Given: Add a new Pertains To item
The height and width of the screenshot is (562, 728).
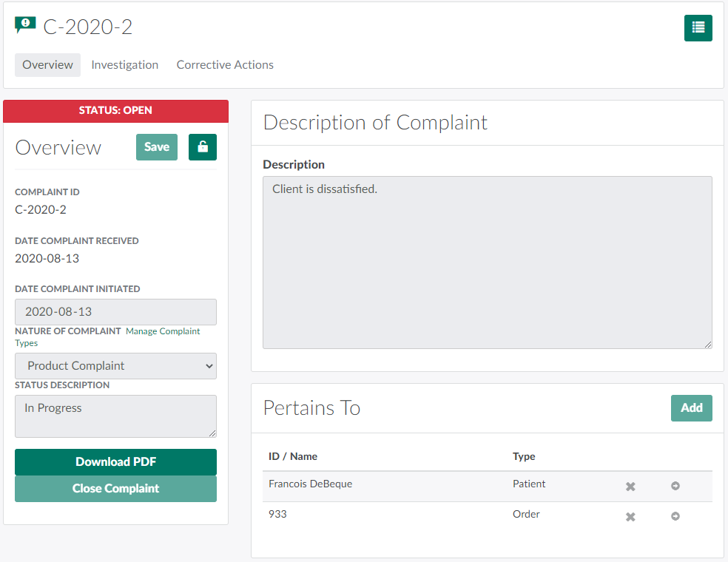Looking at the screenshot, I should coord(691,408).
